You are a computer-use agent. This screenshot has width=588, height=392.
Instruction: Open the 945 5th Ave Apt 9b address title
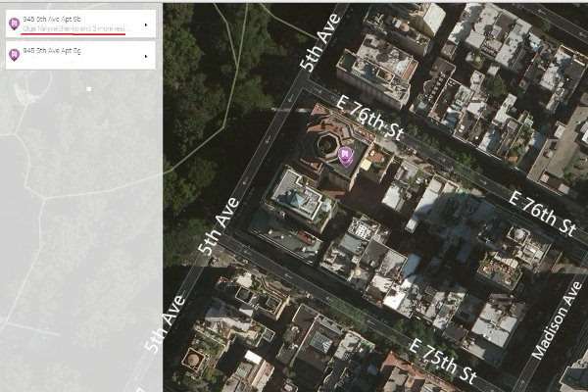(x=52, y=20)
